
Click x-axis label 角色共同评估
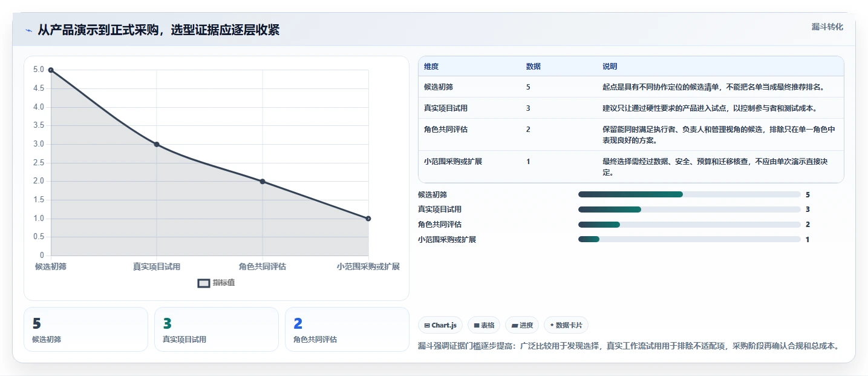(x=263, y=266)
